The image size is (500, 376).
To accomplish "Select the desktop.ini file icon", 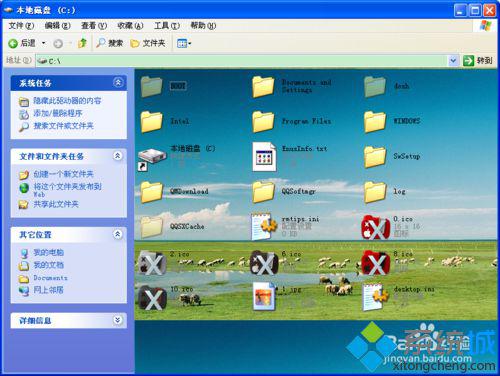I will tap(376, 297).
